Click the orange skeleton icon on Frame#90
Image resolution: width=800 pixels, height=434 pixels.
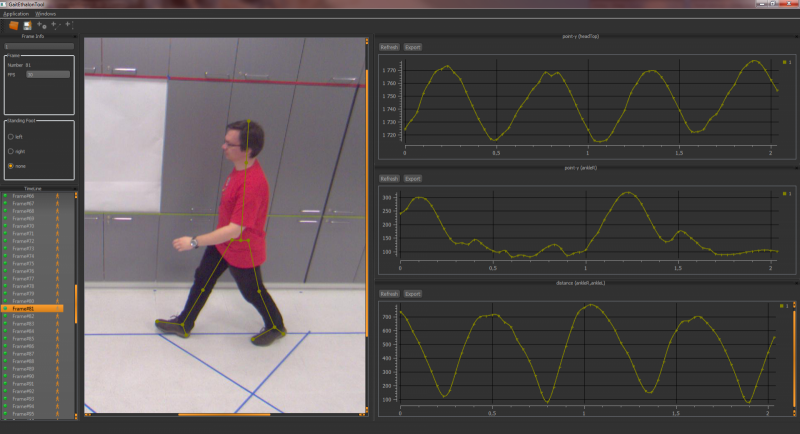(x=57, y=376)
